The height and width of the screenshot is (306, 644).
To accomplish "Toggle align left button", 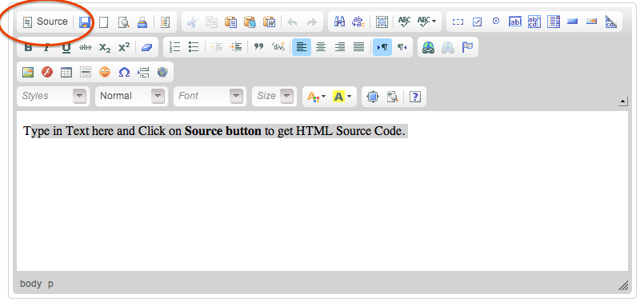I will 302,48.
